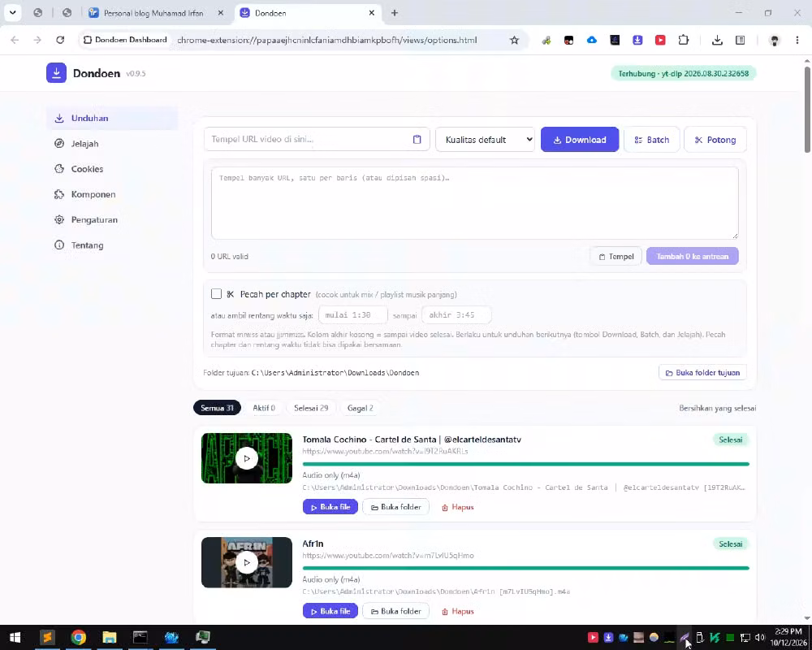Select the Gagal 2 filter tab
Image resolution: width=812 pixels, height=650 pixels.
(360, 408)
